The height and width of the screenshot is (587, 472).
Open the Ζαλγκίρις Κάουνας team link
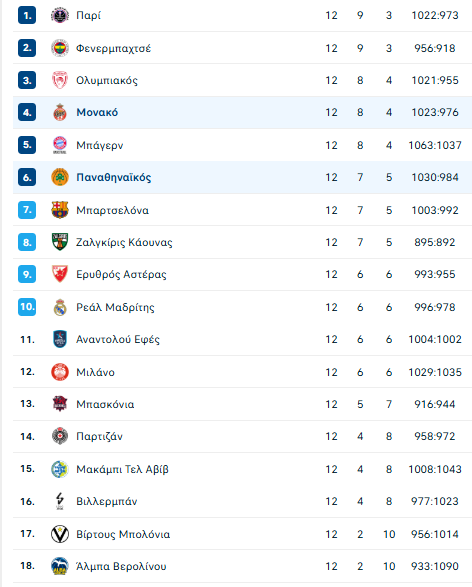pyautogui.click(x=124, y=243)
